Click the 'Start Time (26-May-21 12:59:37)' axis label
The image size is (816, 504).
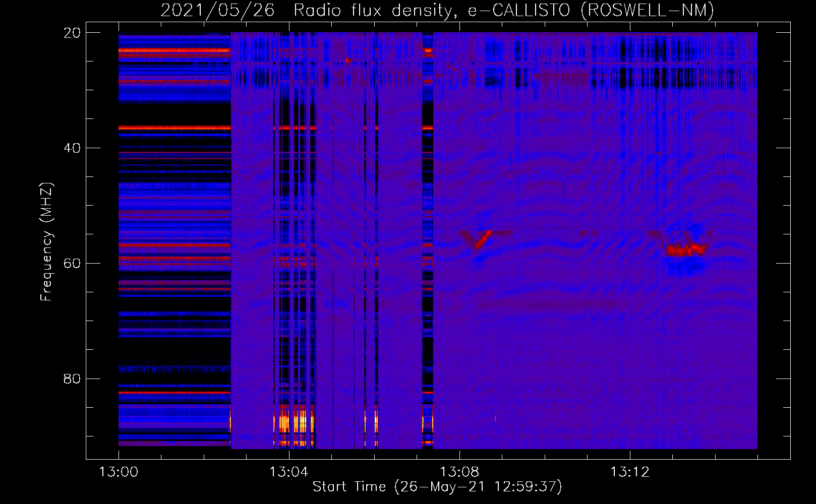[437, 487]
